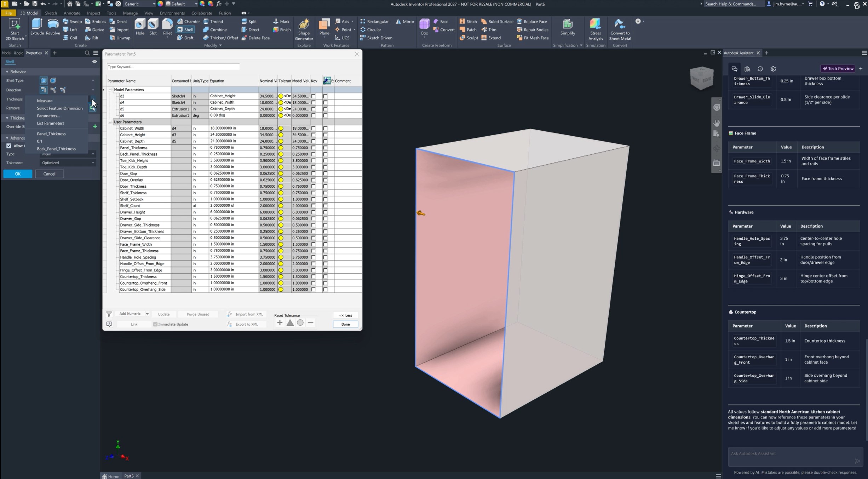Click the Extrude tool icon
868x479 pixels.
point(37,24)
